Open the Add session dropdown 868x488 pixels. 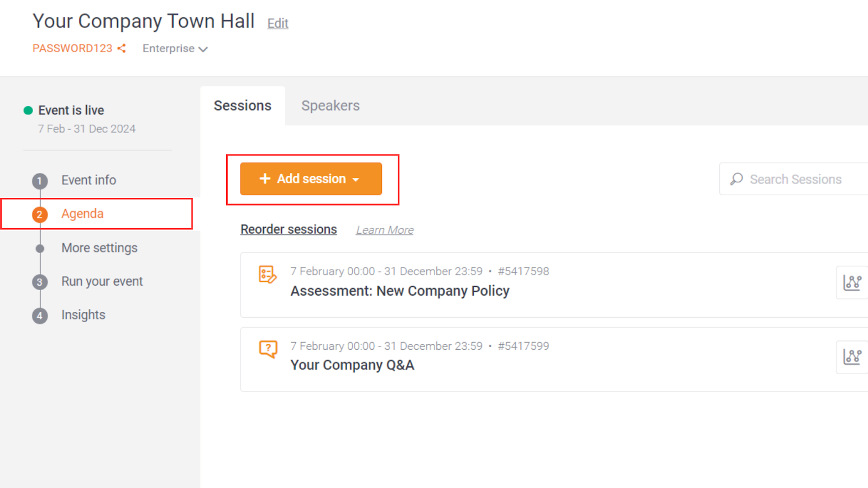pyautogui.click(x=311, y=179)
